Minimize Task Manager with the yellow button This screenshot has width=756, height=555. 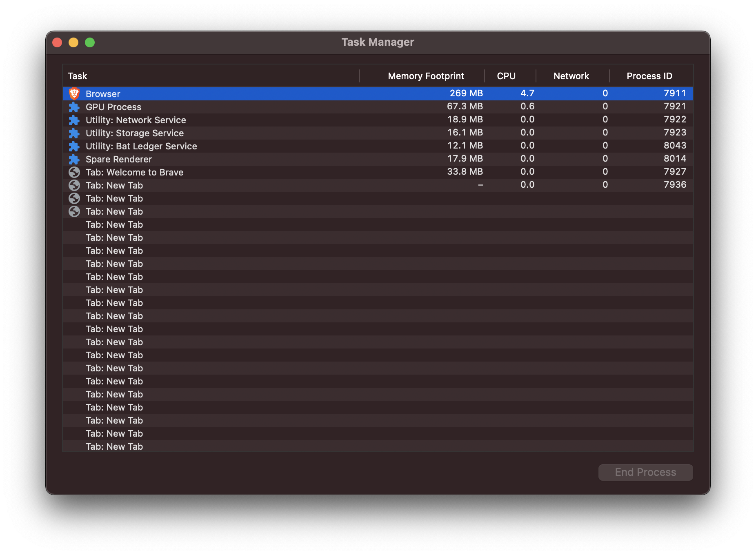(x=73, y=42)
